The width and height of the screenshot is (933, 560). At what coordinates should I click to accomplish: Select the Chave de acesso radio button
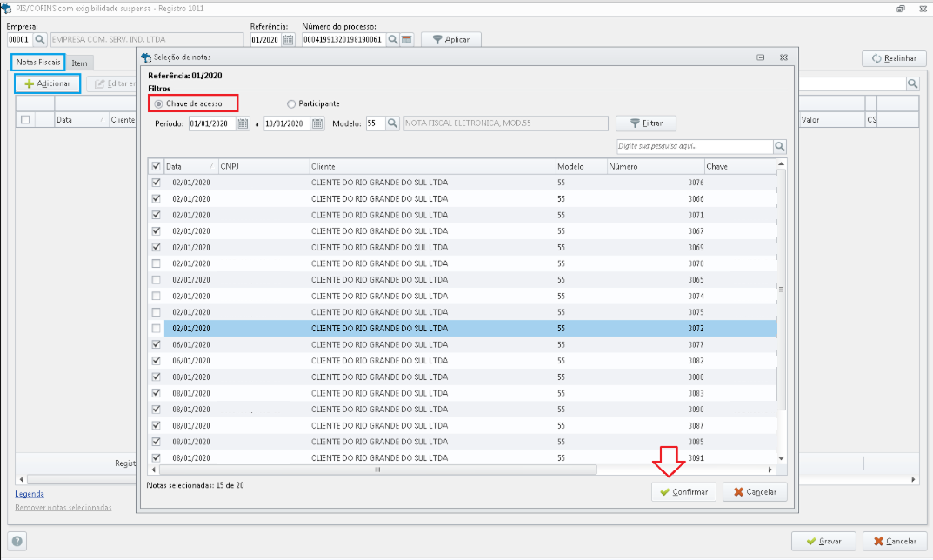point(158,103)
